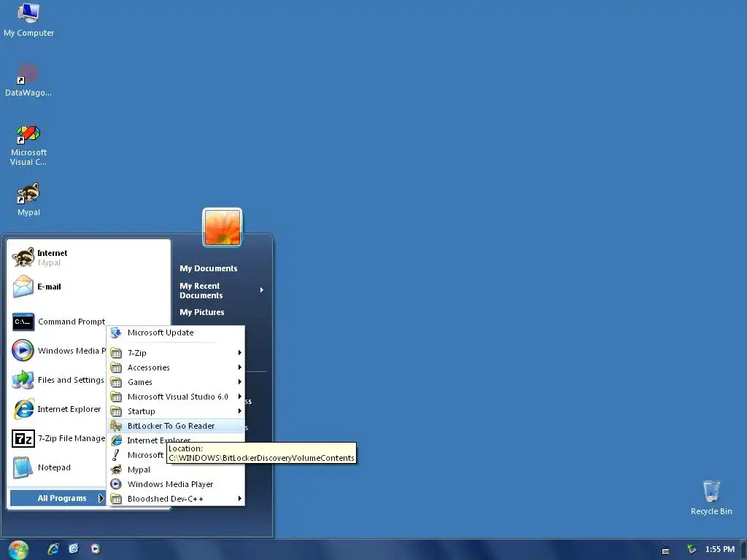The image size is (747, 560).
Task: Open Internet Mypal pinned item
Action: (x=88, y=257)
